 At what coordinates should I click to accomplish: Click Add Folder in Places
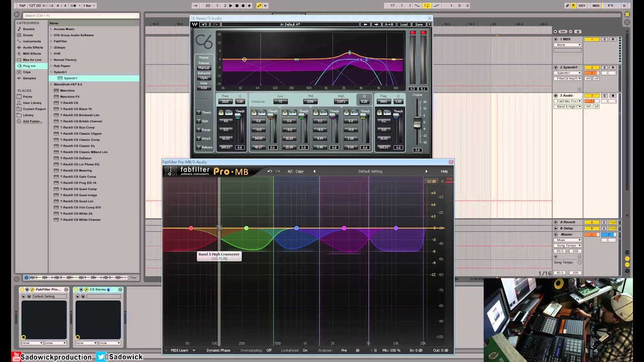pyautogui.click(x=32, y=121)
